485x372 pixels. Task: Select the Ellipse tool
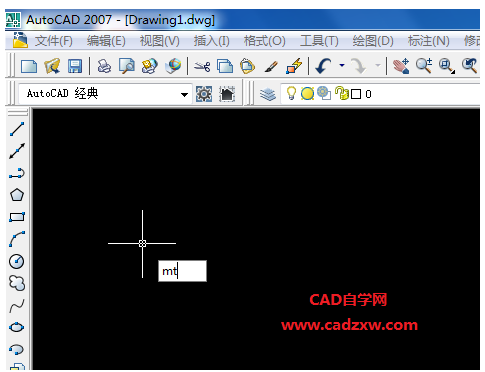point(16,327)
